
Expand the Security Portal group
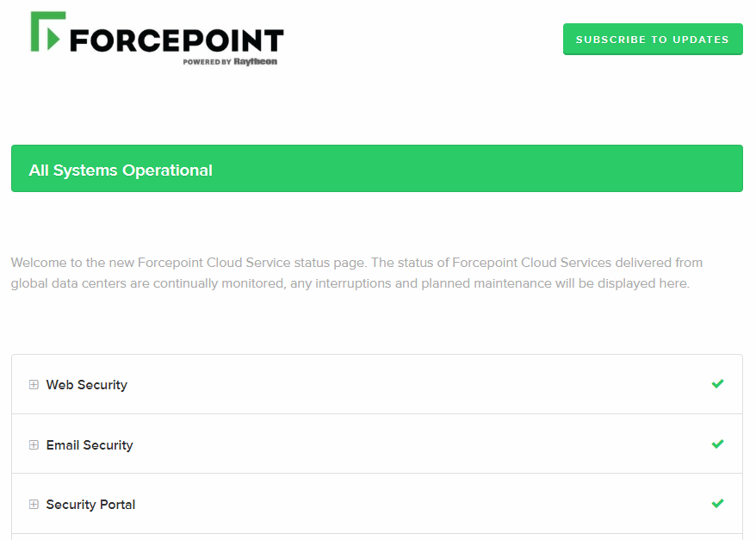coord(34,505)
